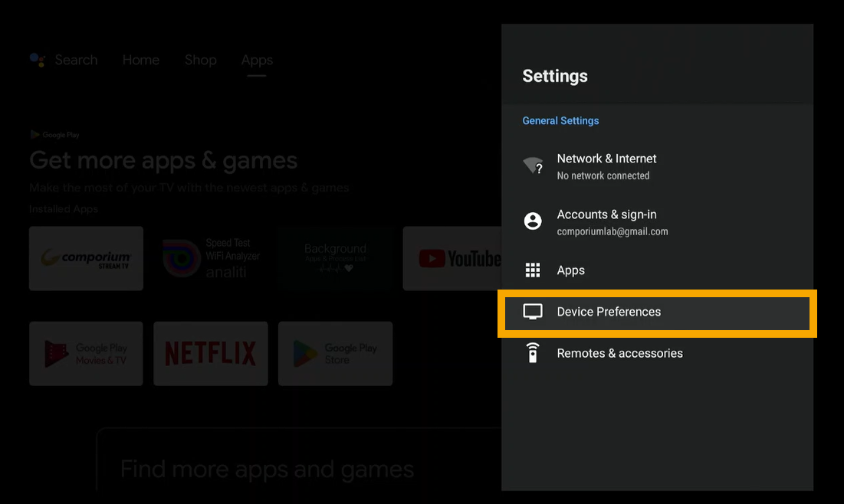844x504 pixels.
Task: Launch the YouTube app tile
Action: (453, 258)
